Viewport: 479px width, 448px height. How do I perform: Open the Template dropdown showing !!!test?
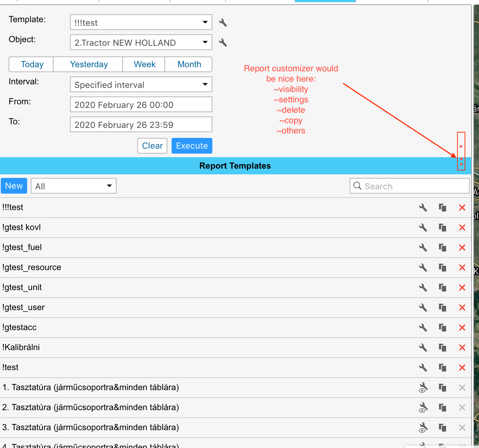(141, 23)
